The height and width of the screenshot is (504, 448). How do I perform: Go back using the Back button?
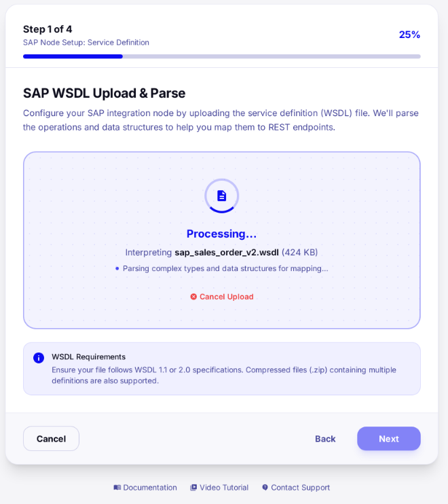pos(325,439)
